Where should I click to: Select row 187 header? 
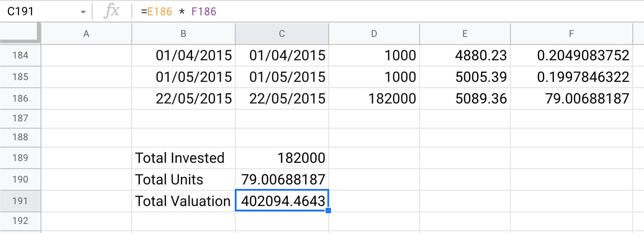point(20,118)
